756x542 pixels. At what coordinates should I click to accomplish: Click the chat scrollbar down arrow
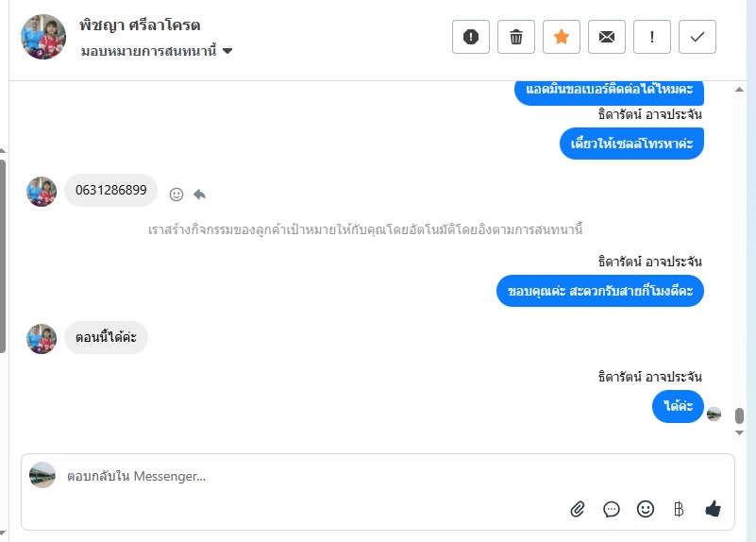pos(740,432)
